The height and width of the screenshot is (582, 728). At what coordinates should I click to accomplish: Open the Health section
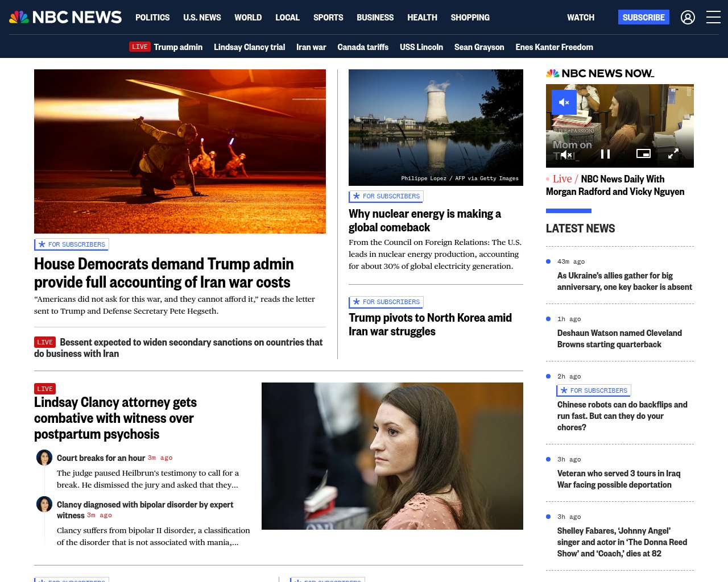[x=422, y=18]
